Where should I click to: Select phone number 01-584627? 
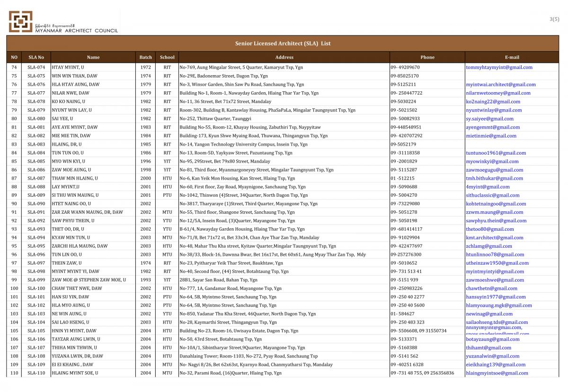click(402, 314)
